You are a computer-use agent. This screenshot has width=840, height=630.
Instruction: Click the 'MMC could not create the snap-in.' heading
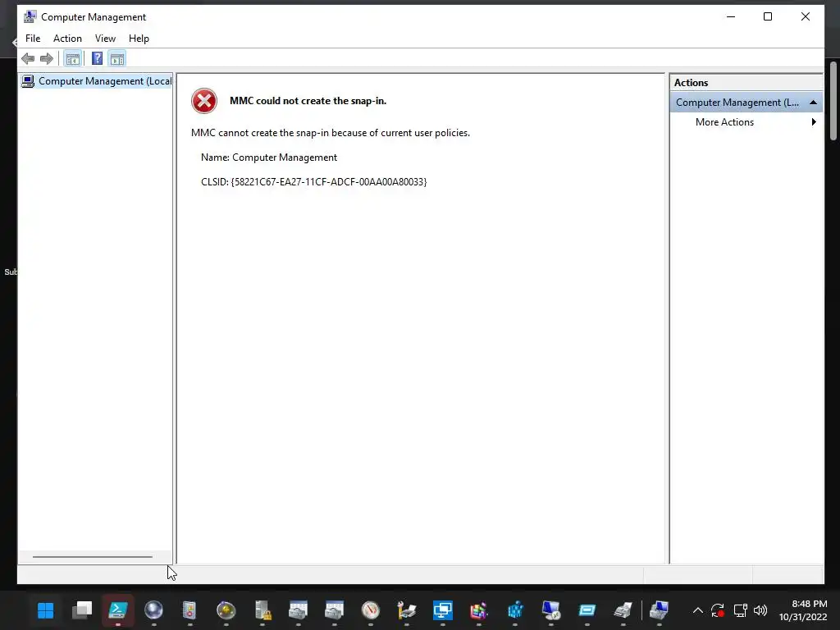click(x=308, y=101)
